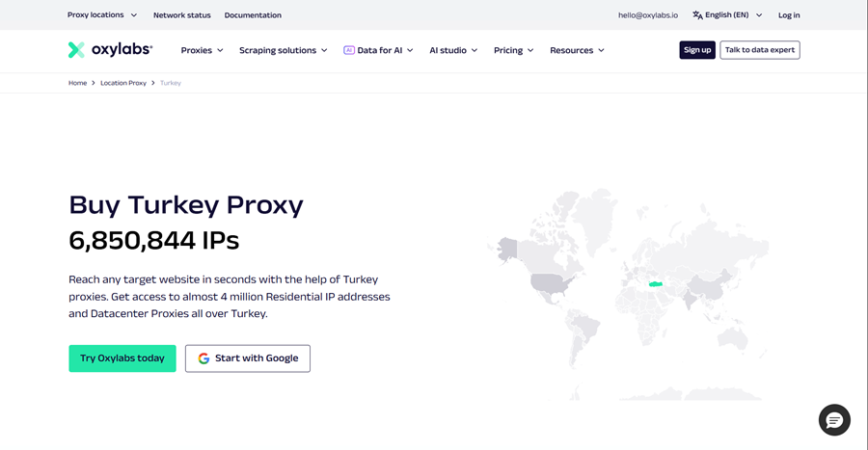Open the live chat bubble icon

[834, 420]
